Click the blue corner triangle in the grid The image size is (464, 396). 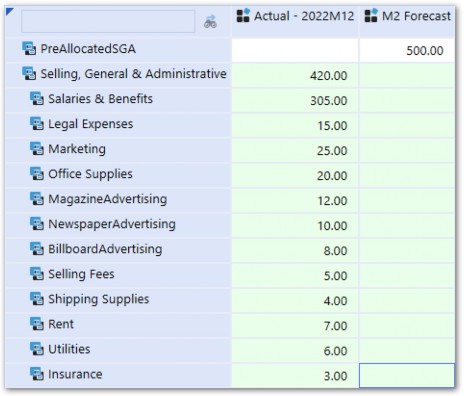point(9,12)
